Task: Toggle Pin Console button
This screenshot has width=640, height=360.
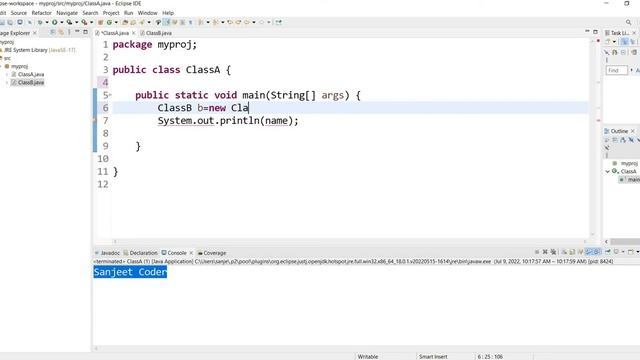Action: click(607, 252)
